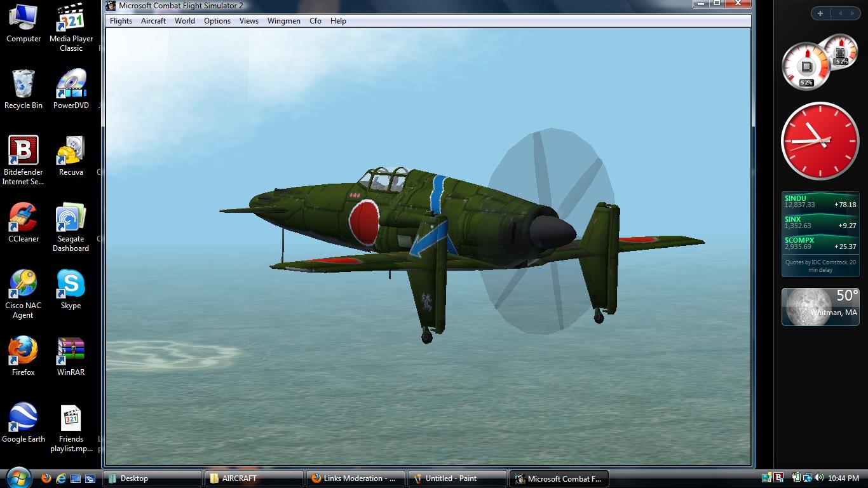The image size is (868, 488).
Task: Switch to the AIRCRAFT folder taskbar button
Action: pos(254,478)
